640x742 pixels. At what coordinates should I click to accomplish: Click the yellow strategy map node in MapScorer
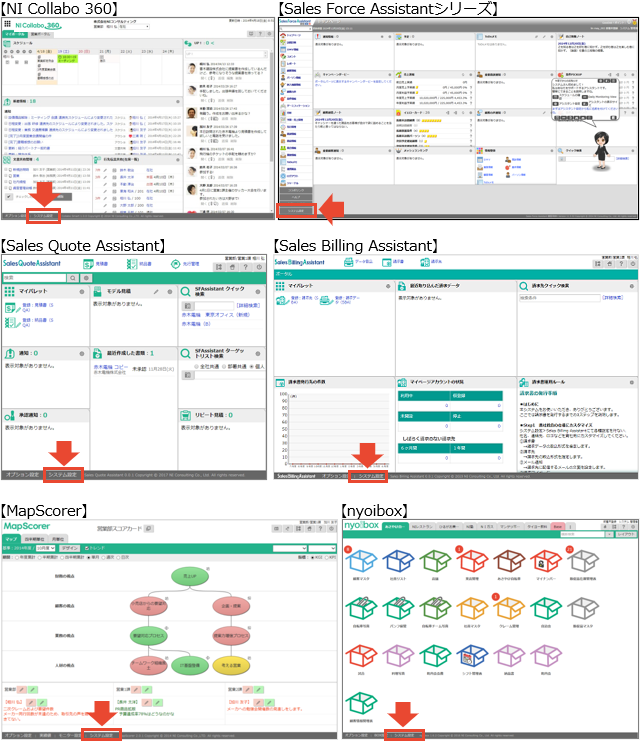point(231,665)
